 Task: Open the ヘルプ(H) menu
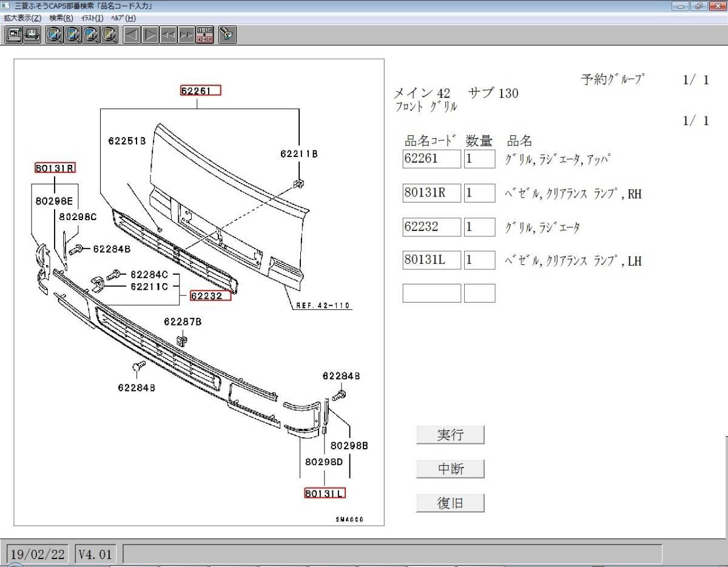(123, 18)
